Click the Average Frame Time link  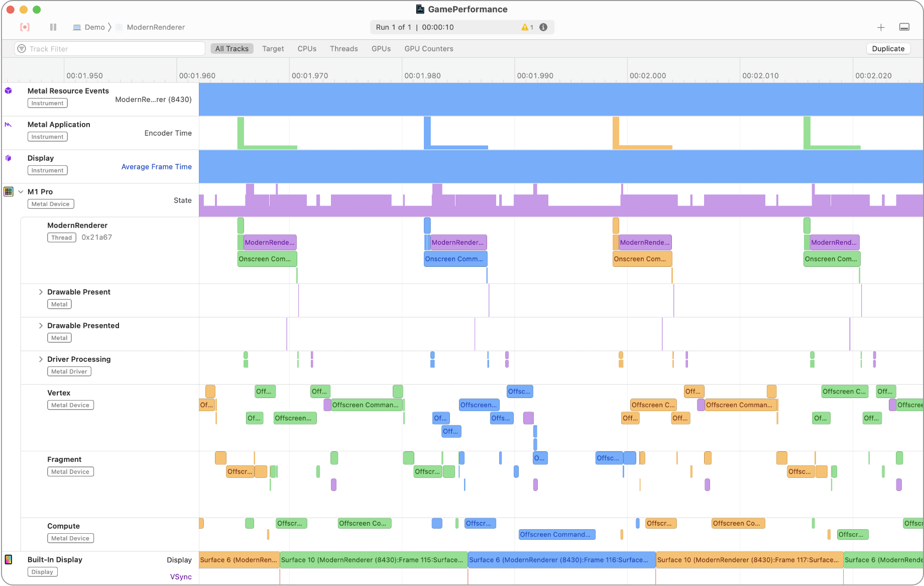(157, 166)
